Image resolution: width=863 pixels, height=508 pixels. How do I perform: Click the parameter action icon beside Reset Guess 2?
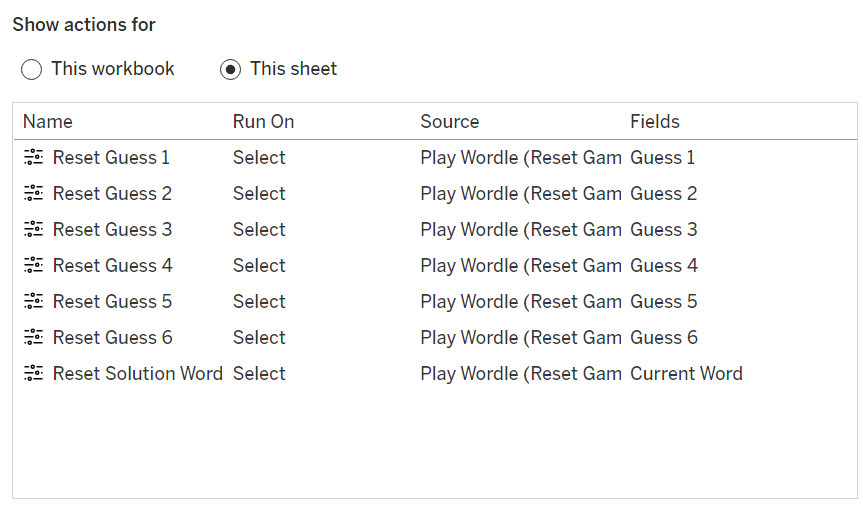(x=34, y=193)
